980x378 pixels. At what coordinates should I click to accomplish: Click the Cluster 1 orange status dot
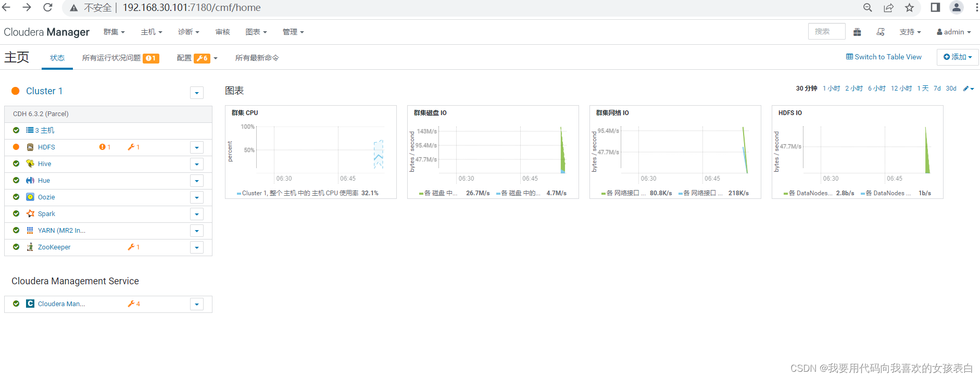click(x=16, y=91)
